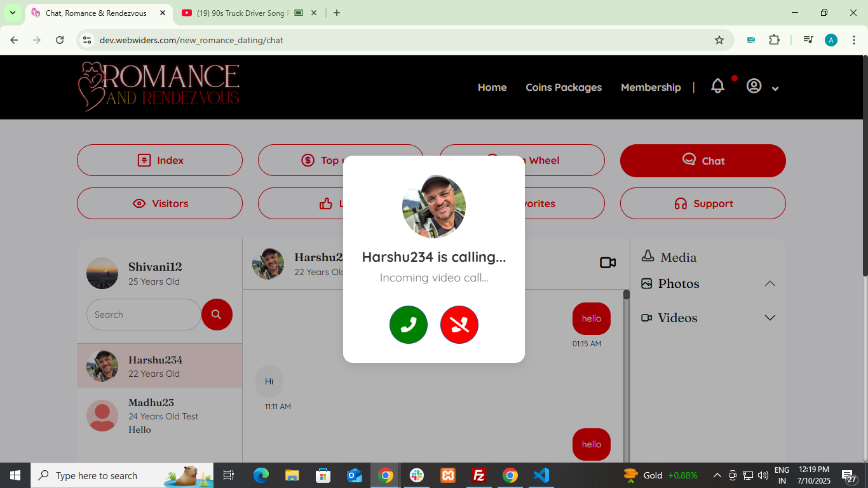
Task: Start video call camera icon in chat header
Action: [608, 262]
